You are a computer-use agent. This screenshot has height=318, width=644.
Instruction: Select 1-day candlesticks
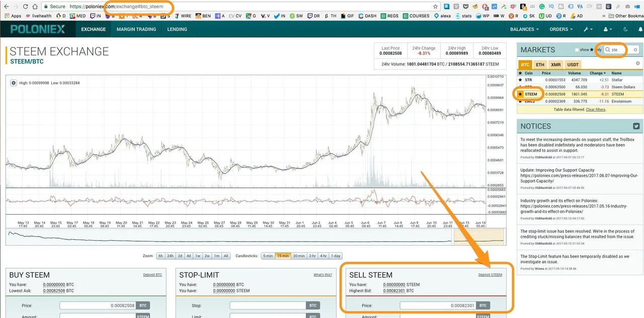coord(336,256)
